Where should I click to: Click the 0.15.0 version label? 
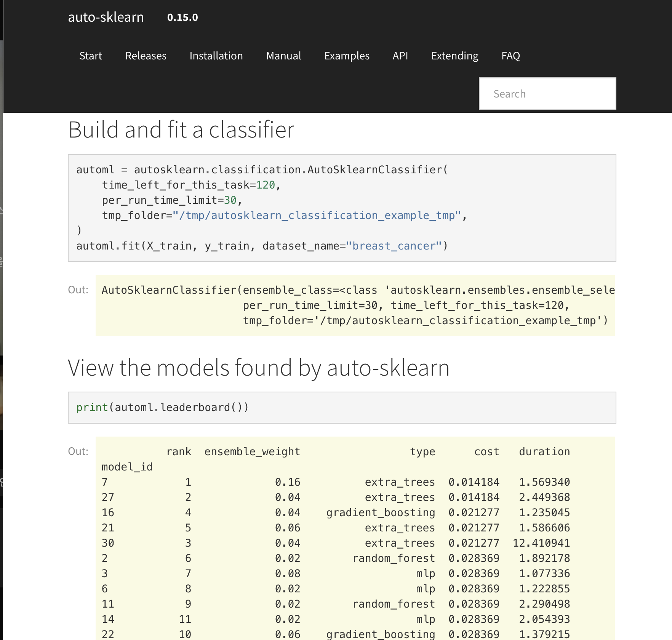tap(182, 18)
